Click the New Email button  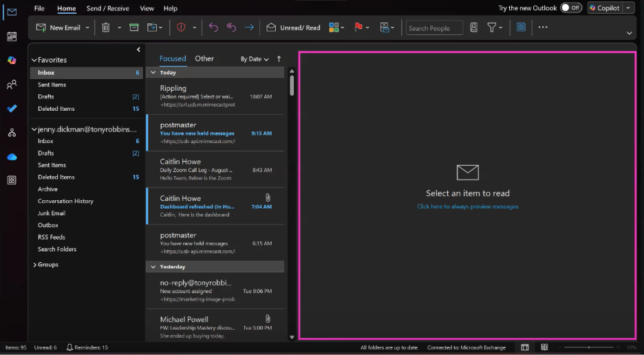click(58, 28)
